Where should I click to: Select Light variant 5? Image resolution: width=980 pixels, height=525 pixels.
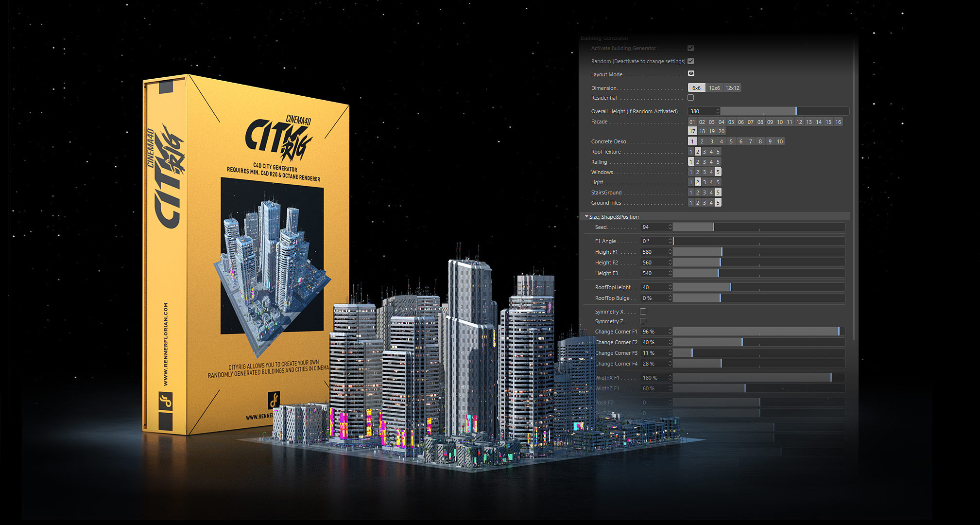point(718,182)
